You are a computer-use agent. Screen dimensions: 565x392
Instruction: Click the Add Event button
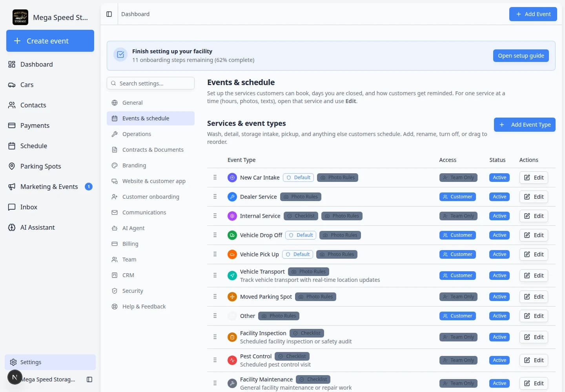[533, 14]
